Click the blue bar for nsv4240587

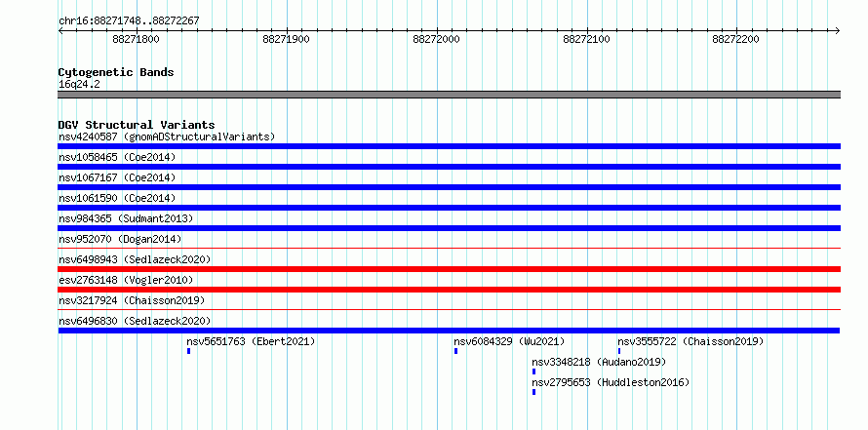(449, 146)
